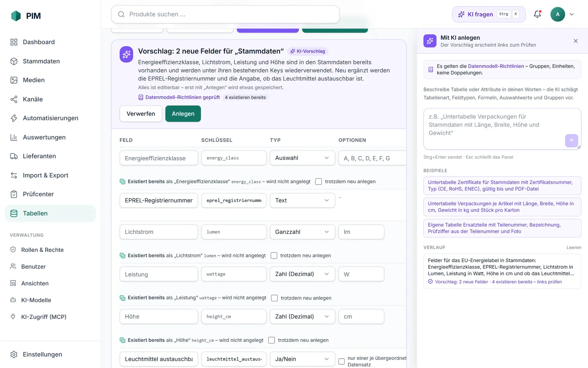
Task: Click the Import & Export arrows icon
Action: 14,175
